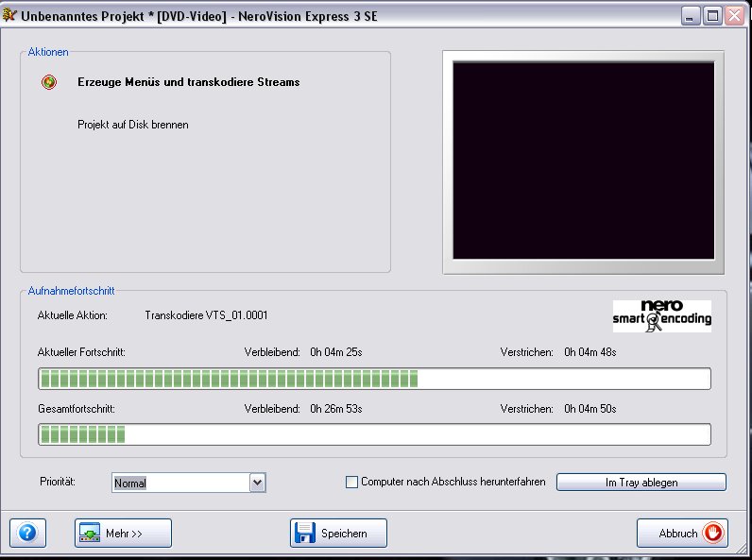Screen dimensions: 752x560
Task: Click the 'Aktionen' group label
Action: coord(48,52)
